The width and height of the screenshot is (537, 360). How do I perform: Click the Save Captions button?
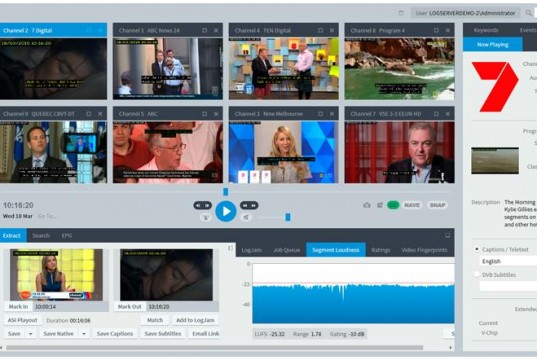115,334
